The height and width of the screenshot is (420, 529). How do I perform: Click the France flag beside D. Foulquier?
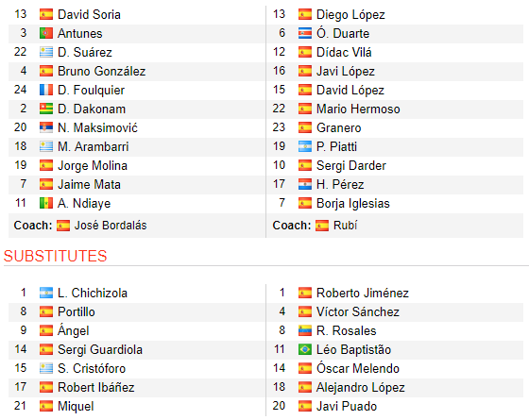[46, 90]
